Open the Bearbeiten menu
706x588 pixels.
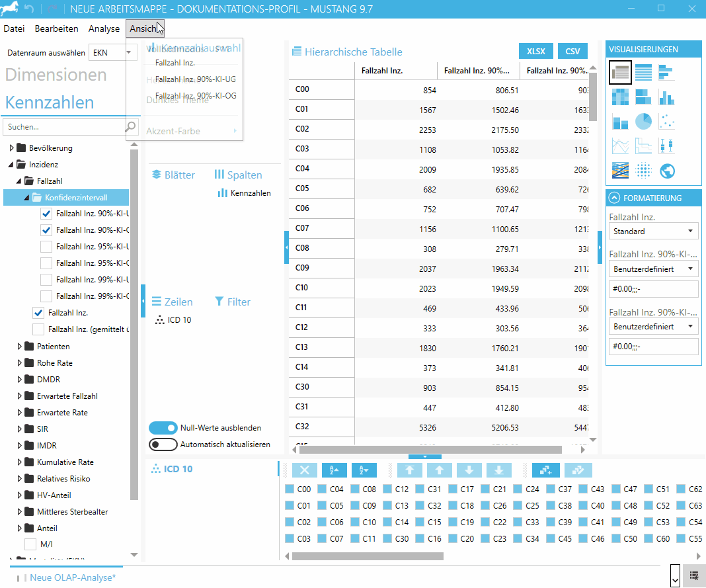point(56,28)
